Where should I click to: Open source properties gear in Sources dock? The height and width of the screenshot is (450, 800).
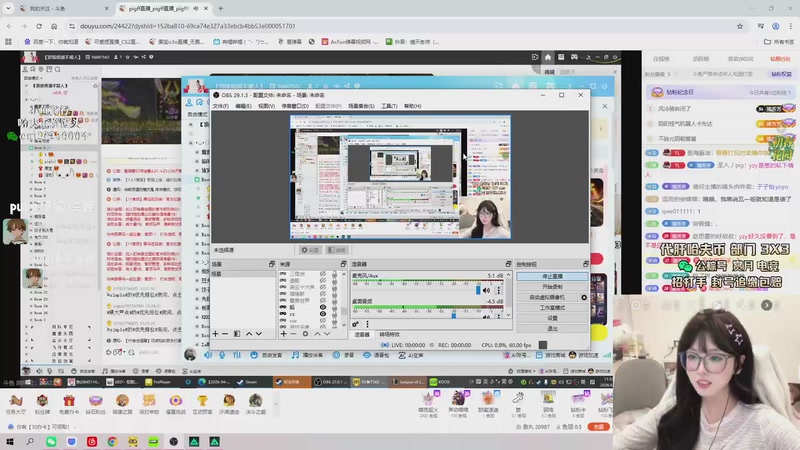(305, 334)
